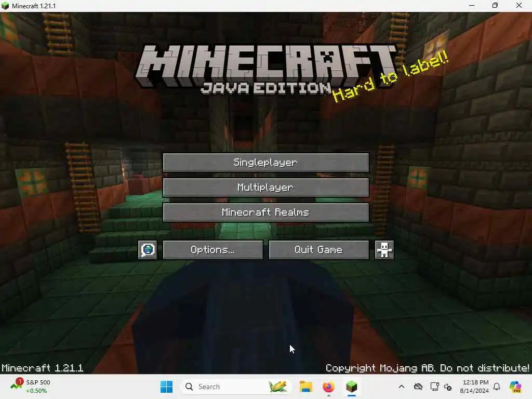Image resolution: width=532 pixels, height=399 pixels.
Task: Click the Copyright Mojang AB text
Action: pos(427,368)
